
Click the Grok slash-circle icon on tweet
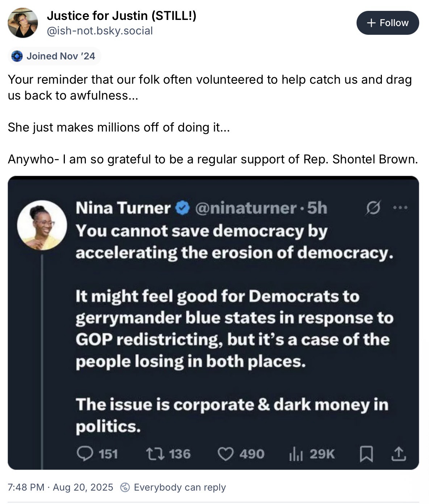point(373,208)
